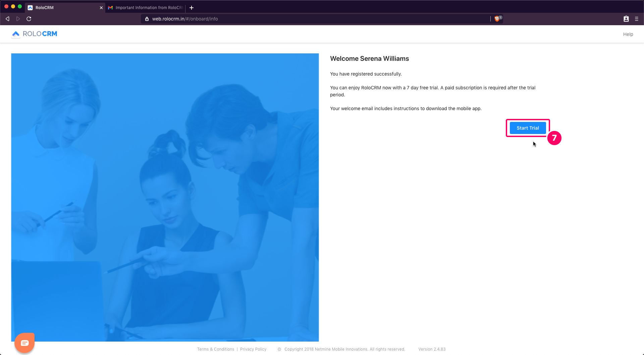The height and width of the screenshot is (355, 644).
Task: Click the yellow minimize window button
Action: pos(13,6)
